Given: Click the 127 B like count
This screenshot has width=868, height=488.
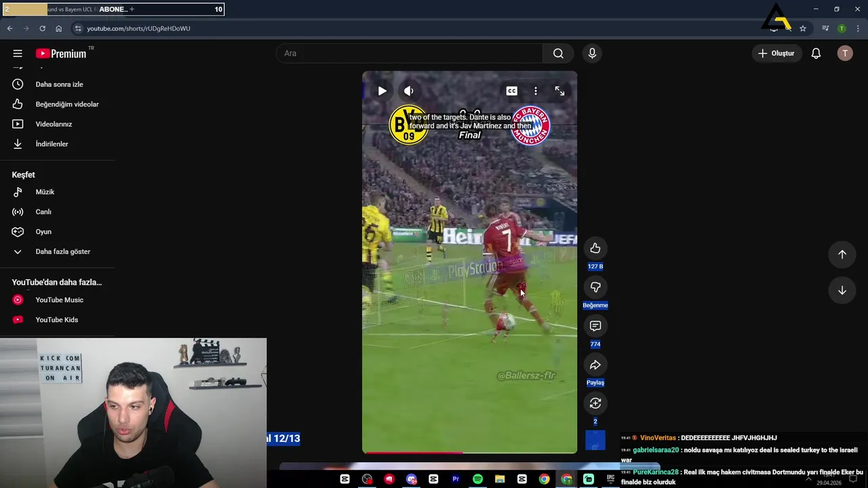Looking at the screenshot, I should pyautogui.click(x=595, y=266).
